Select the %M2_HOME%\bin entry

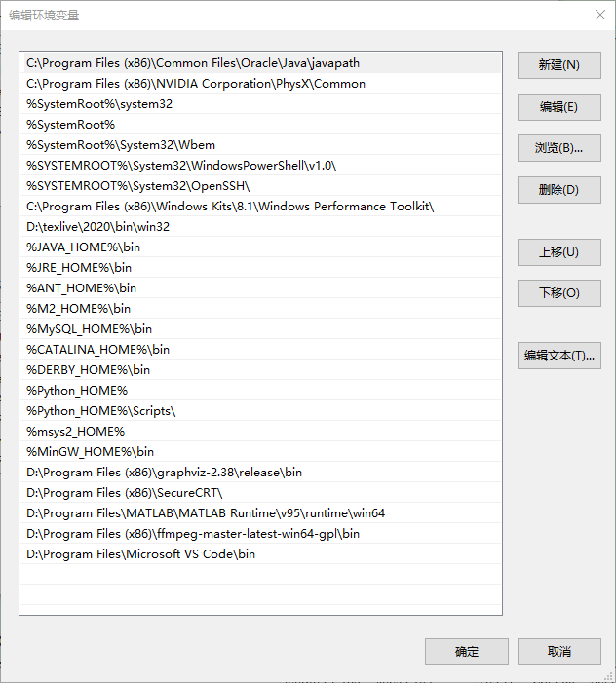260,309
